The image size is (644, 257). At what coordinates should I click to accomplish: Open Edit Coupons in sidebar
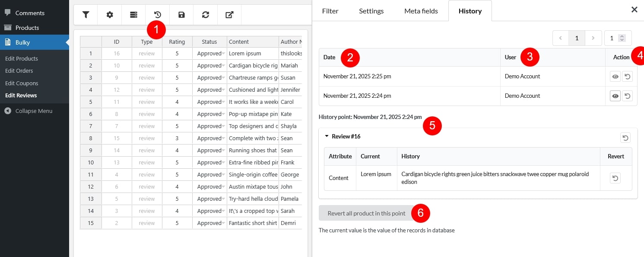point(22,83)
